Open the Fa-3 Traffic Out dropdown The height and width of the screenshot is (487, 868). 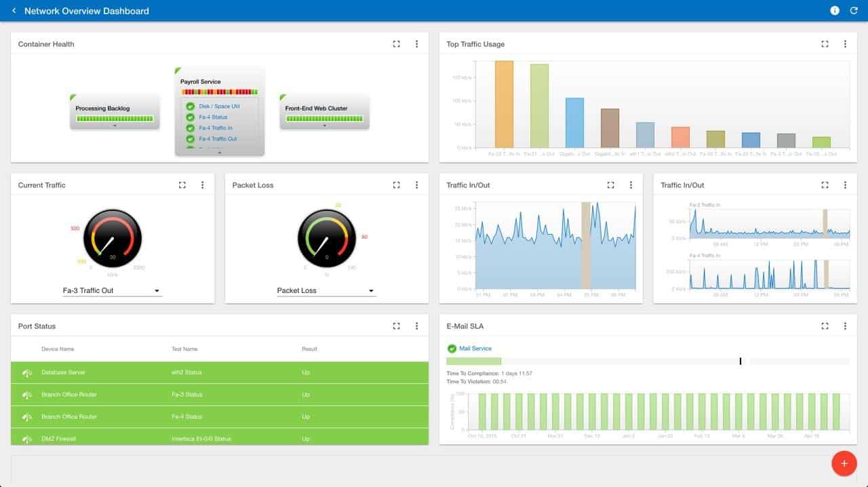111,291
